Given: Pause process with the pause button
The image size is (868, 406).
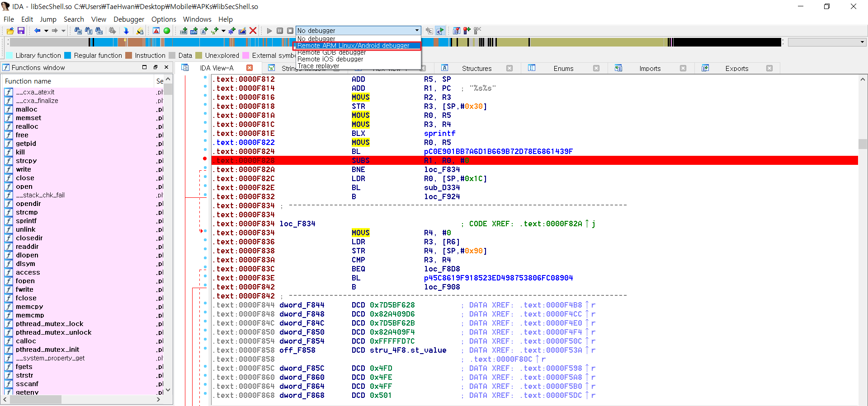Looking at the screenshot, I should pyautogui.click(x=280, y=31).
